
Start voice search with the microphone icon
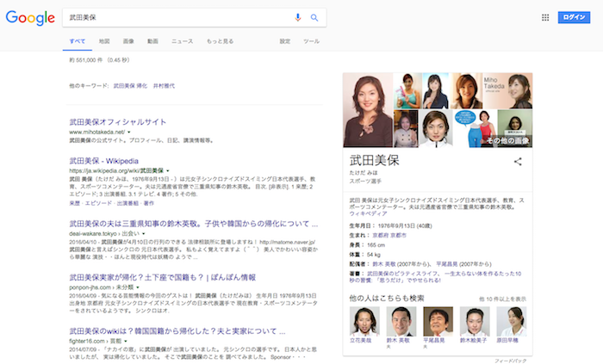[x=298, y=17]
